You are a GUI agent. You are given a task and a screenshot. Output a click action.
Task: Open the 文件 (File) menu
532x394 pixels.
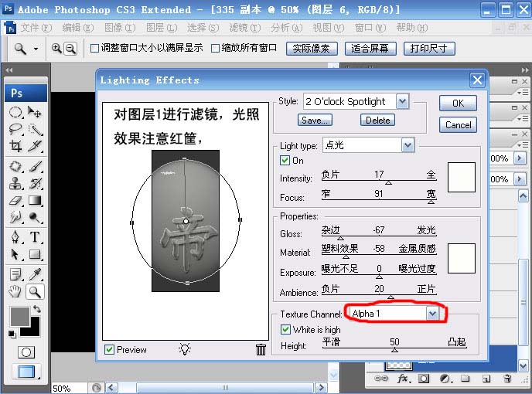[36, 28]
